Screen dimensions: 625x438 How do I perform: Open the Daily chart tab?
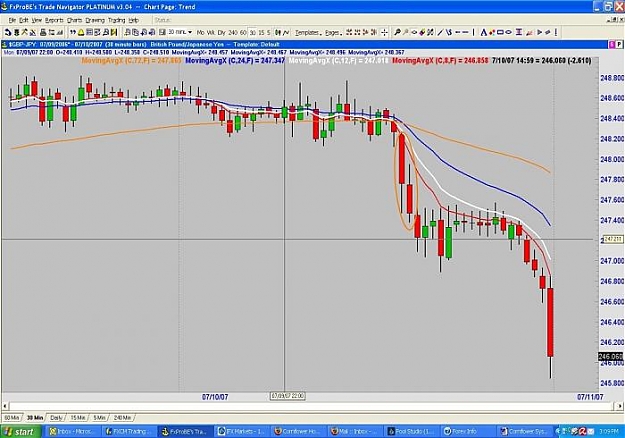pos(56,418)
